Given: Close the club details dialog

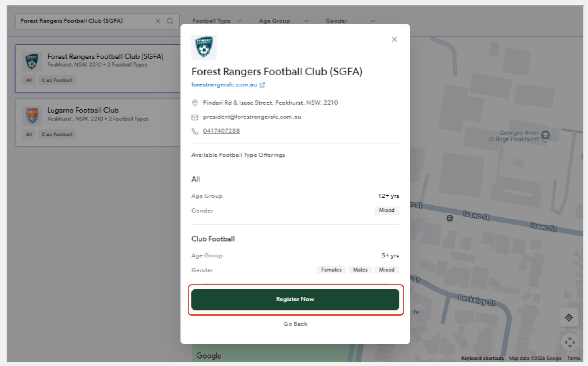Looking at the screenshot, I should pyautogui.click(x=394, y=39).
